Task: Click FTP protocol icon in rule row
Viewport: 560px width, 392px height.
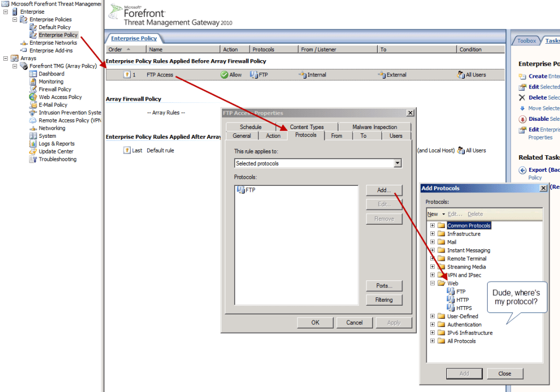Action: (x=254, y=74)
